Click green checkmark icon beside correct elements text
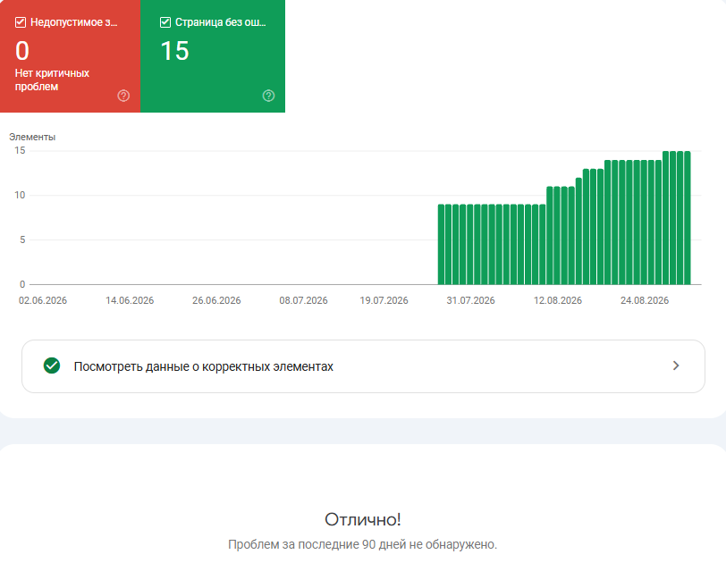Screen dimensions: 726x588 point(52,365)
